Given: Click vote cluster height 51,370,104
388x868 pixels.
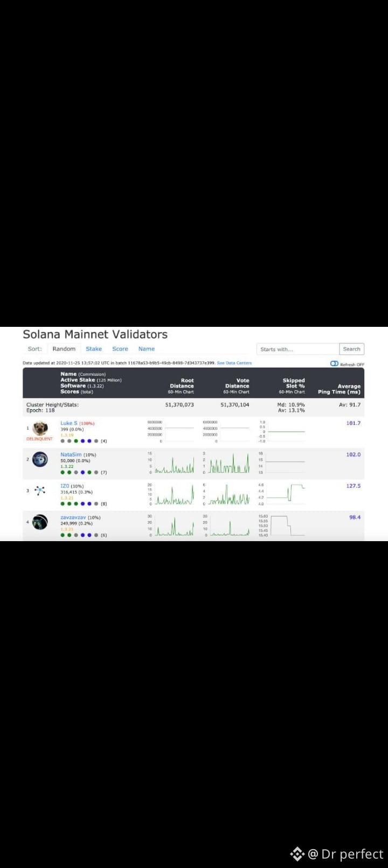Looking at the screenshot, I should tap(235, 404).
